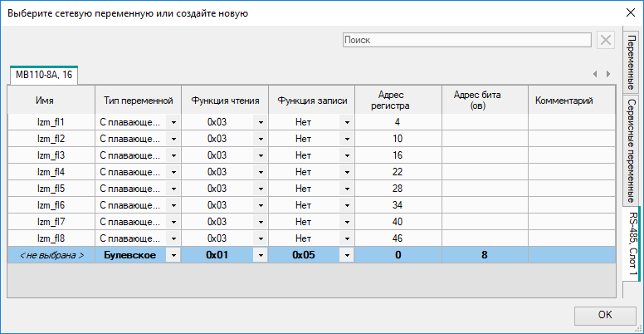Open 0x01 read function dropdown
644x334 pixels.
pyautogui.click(x=261, y=255)
